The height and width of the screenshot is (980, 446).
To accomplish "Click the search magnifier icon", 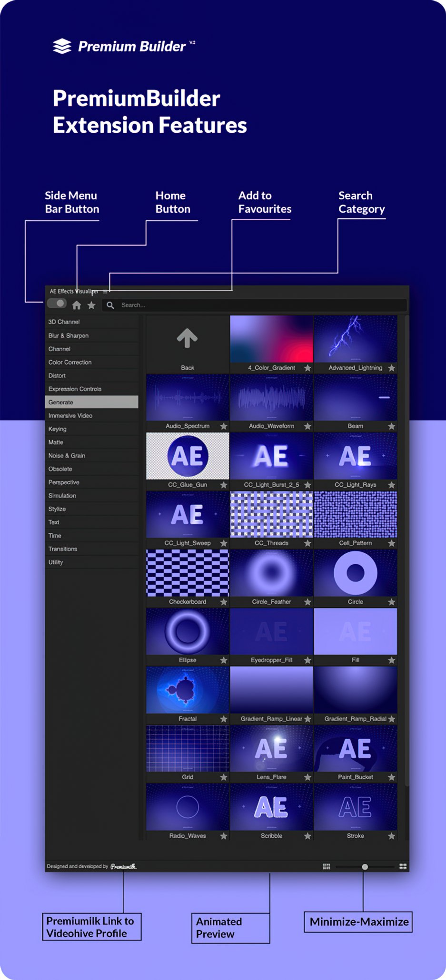I will coord(110,305).
